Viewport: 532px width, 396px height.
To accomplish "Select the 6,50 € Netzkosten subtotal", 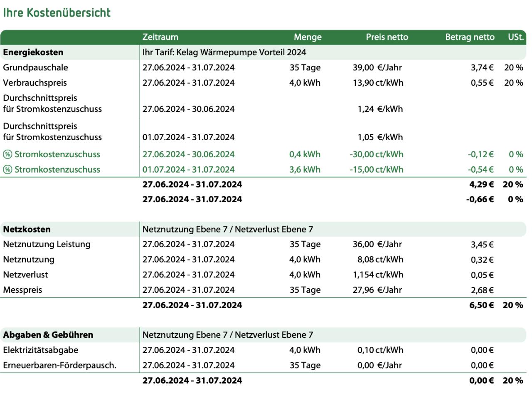I will coord(482,305).
